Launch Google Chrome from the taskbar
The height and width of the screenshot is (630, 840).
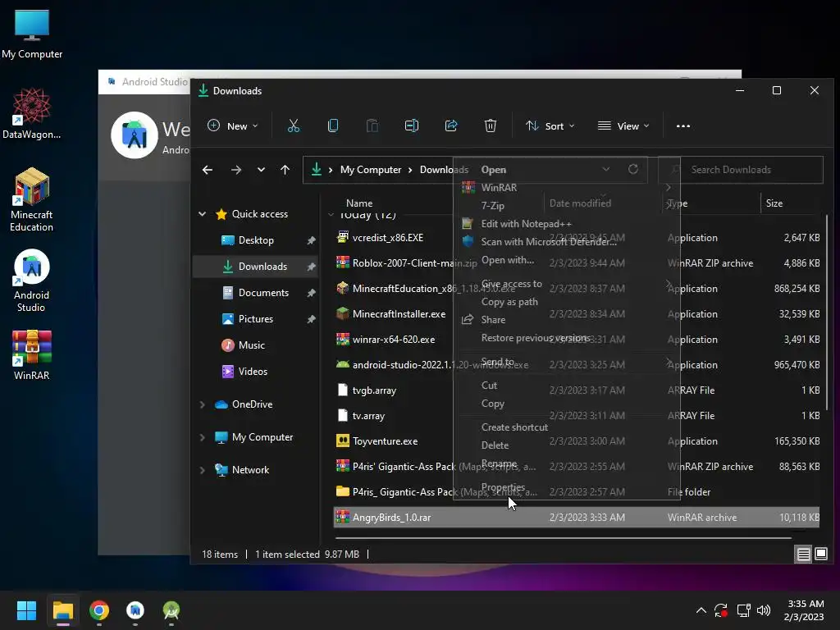click(x=99, y=610)
